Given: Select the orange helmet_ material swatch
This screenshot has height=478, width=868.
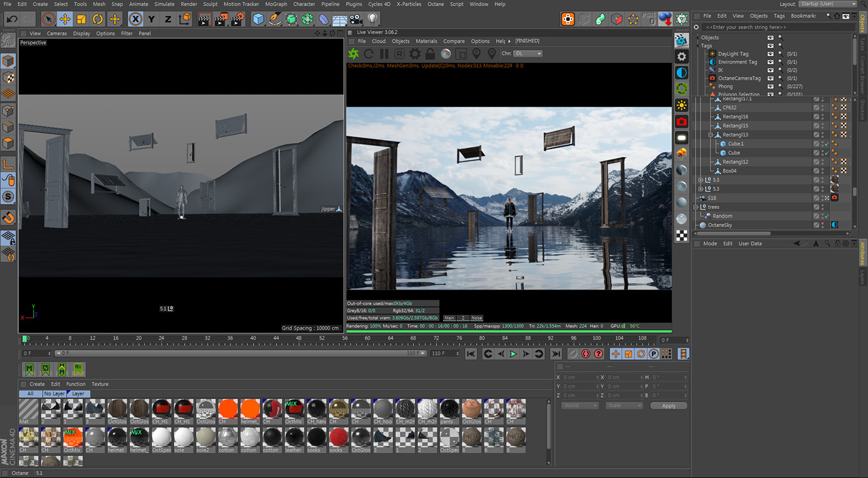Looking at the screenshot, I should click(249, 410).
